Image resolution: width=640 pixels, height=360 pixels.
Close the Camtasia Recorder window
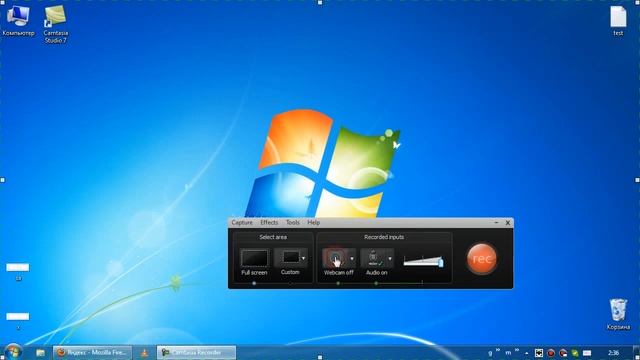pos(508,222)
